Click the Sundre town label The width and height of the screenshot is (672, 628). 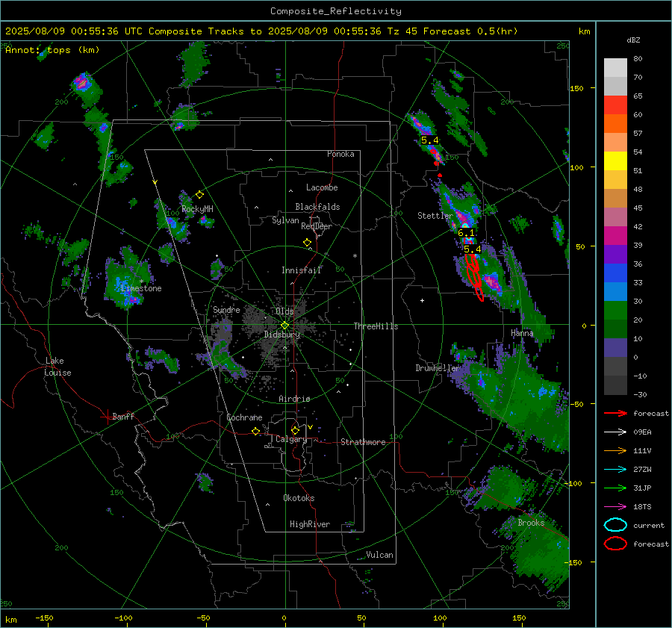pos(226,309)
